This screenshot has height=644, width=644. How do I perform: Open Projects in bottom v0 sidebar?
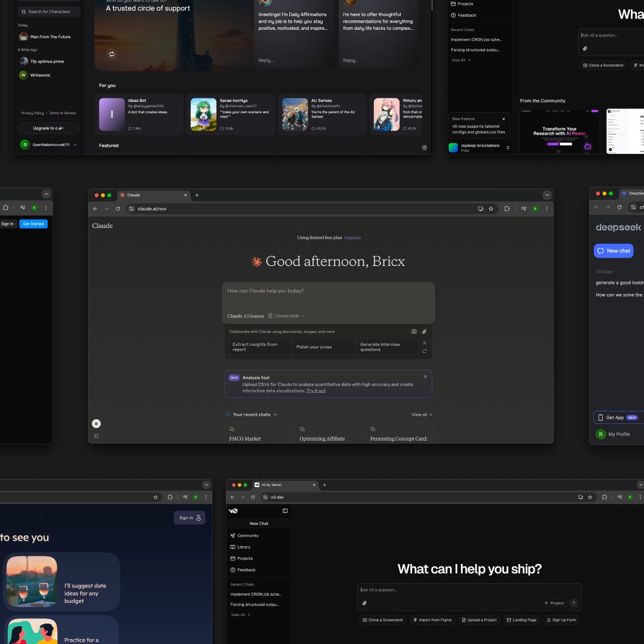click(241, 559)
